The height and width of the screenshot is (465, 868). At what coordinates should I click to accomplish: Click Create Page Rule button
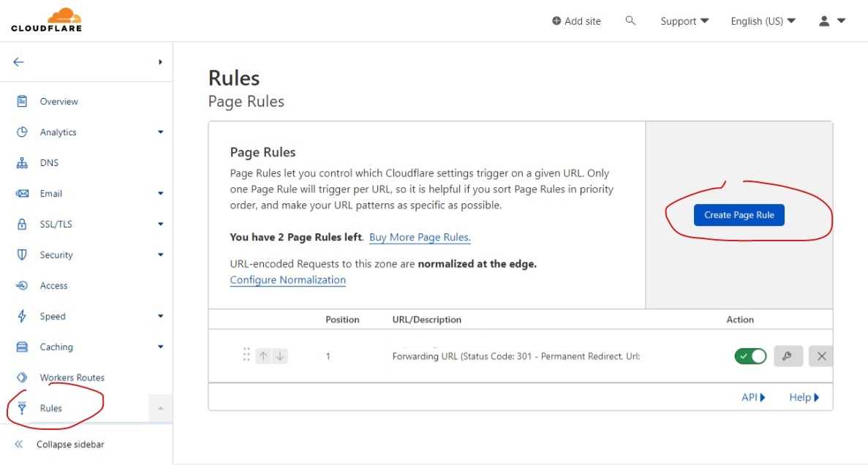tap(739, 215)
